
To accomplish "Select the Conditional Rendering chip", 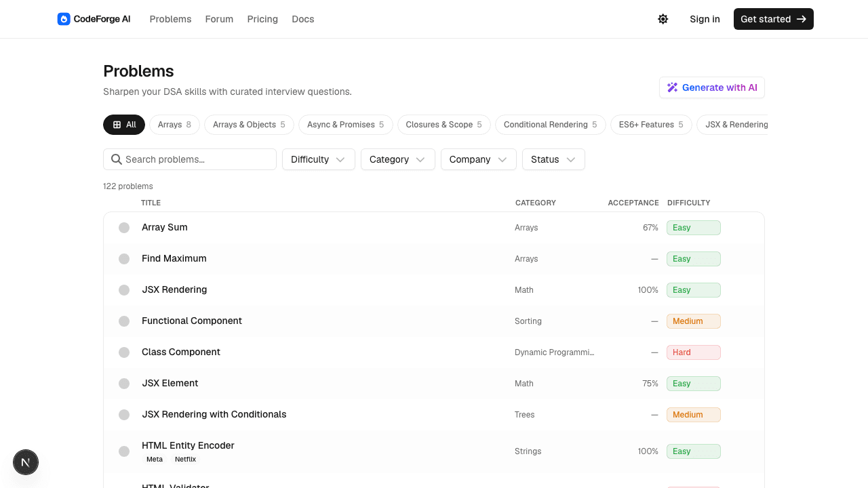I will coord(550,125).
